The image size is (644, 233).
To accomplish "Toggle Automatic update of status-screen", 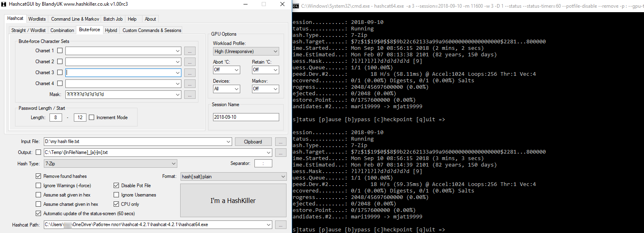I will point(39,214).
